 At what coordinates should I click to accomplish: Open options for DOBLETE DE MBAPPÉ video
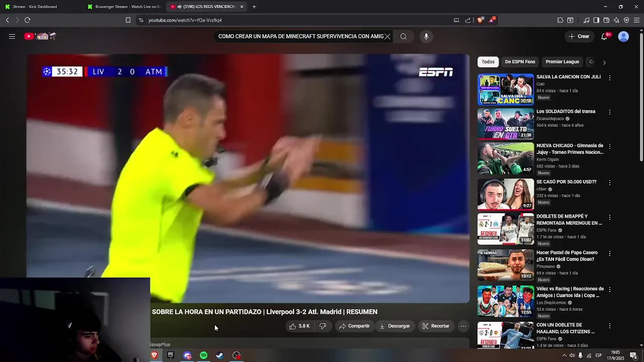click(609, 217)
